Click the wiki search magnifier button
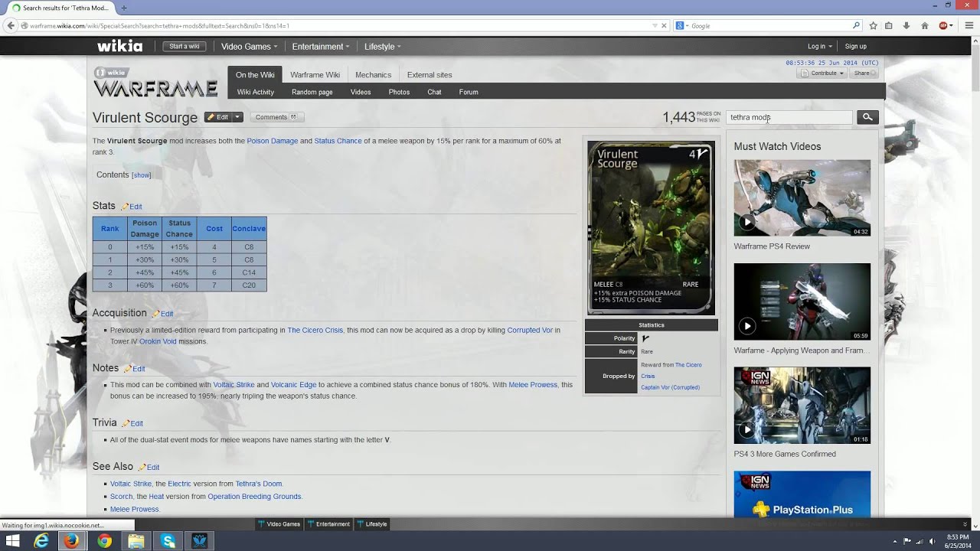The image size is (980, 551). coord(867,117)
